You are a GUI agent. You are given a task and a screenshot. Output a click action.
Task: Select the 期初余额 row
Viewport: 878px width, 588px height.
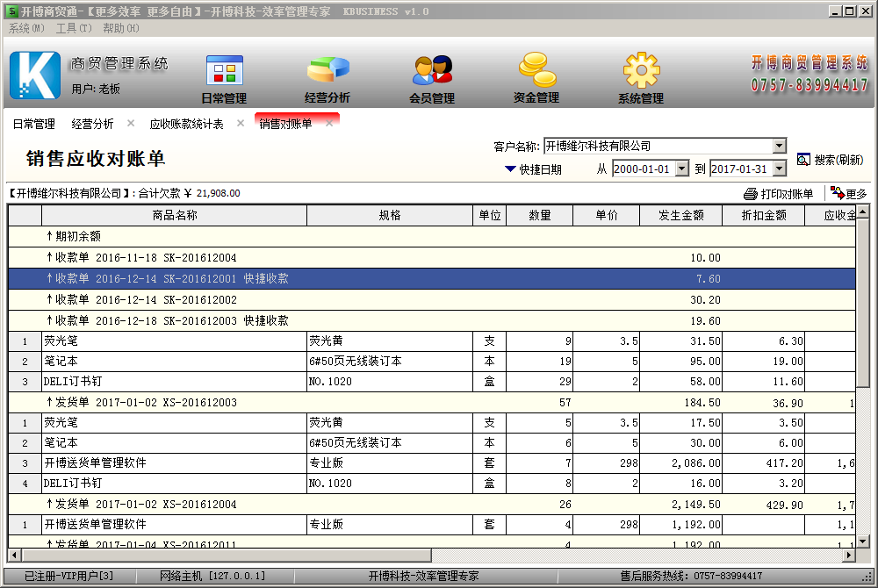432,237
